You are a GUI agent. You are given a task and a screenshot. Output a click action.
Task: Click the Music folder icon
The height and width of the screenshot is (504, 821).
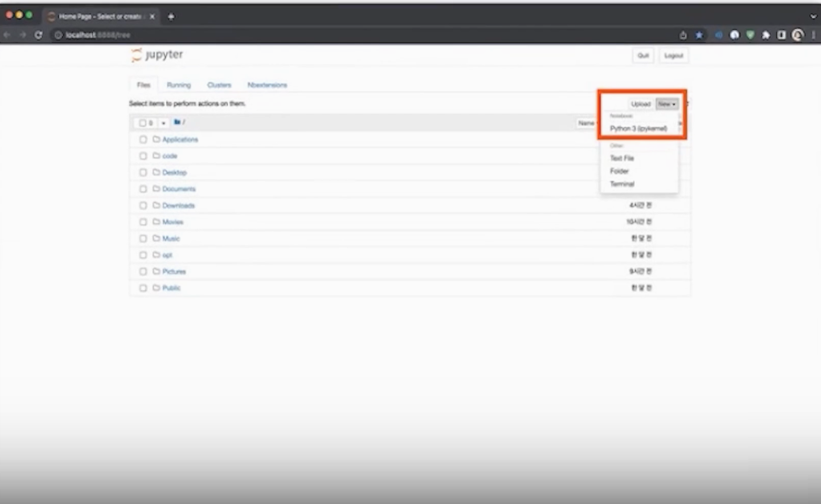(156, 238)
